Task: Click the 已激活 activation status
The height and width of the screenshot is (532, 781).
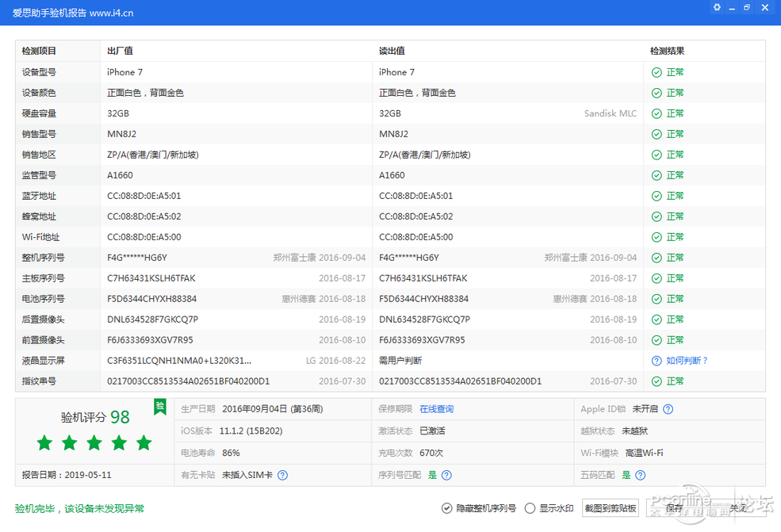Action: [432, 431]
